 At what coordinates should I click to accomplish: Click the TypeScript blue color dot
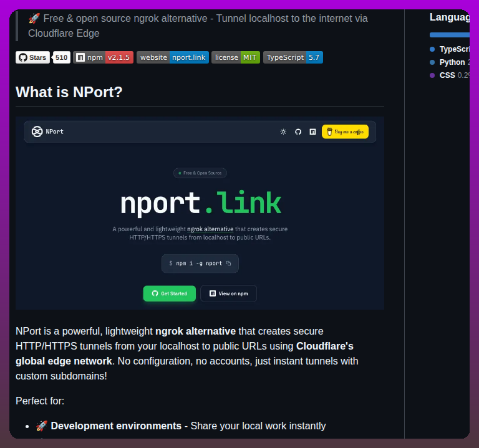pyautogui.click(x=432, y=49)
